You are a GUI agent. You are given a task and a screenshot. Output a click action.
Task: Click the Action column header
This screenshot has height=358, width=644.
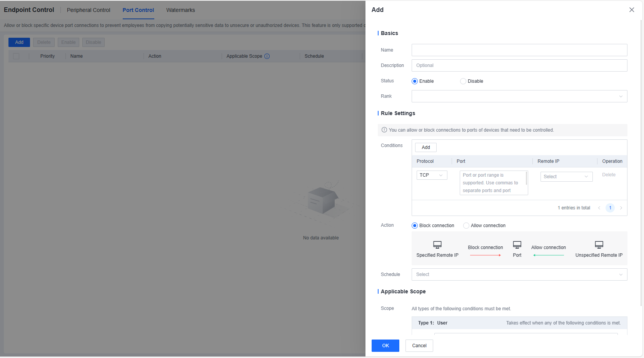[x=155, y=56]
